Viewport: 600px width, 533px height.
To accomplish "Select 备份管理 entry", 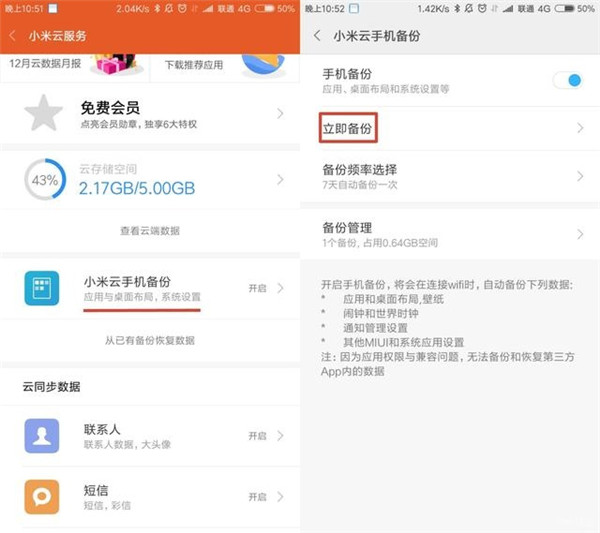I will 450,234.
